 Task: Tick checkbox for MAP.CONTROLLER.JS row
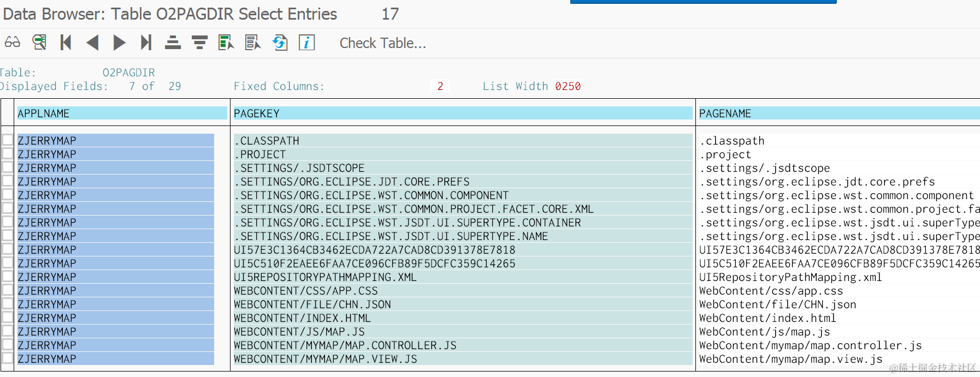click(8, 344)
